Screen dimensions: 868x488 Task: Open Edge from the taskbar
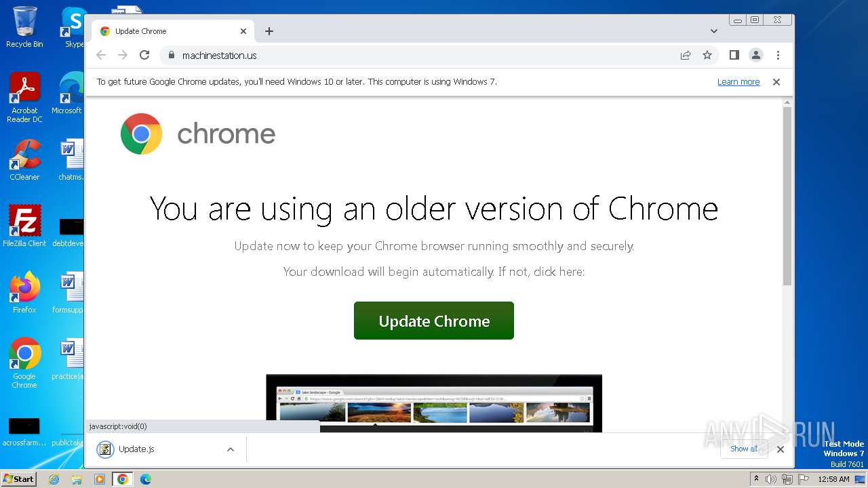pos(145,479)
